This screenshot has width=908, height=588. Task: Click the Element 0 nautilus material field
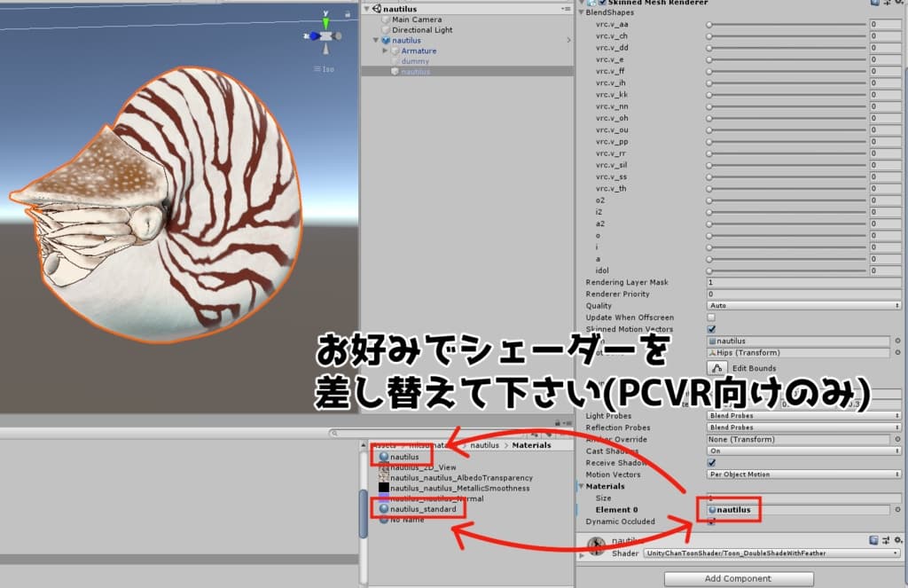798,510
